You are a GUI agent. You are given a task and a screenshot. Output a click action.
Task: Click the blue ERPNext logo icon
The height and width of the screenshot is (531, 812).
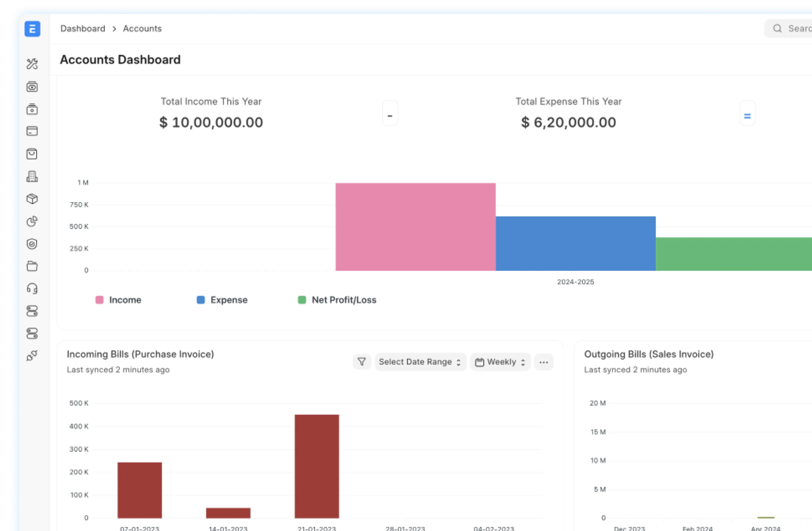coord(32,29)
